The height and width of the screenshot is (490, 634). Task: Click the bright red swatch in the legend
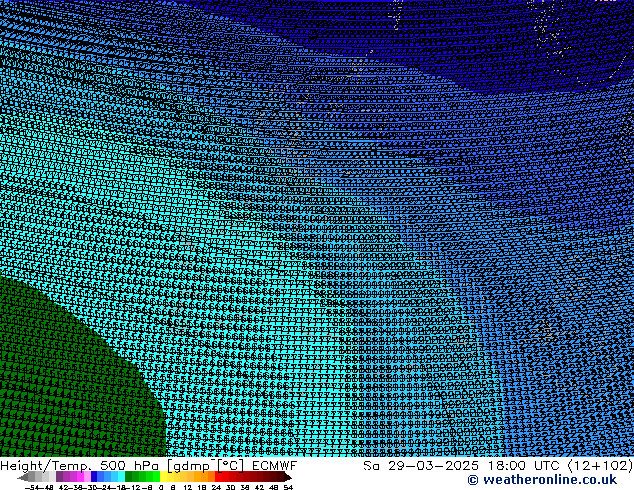pyautogui.click(x=218, y=476)
